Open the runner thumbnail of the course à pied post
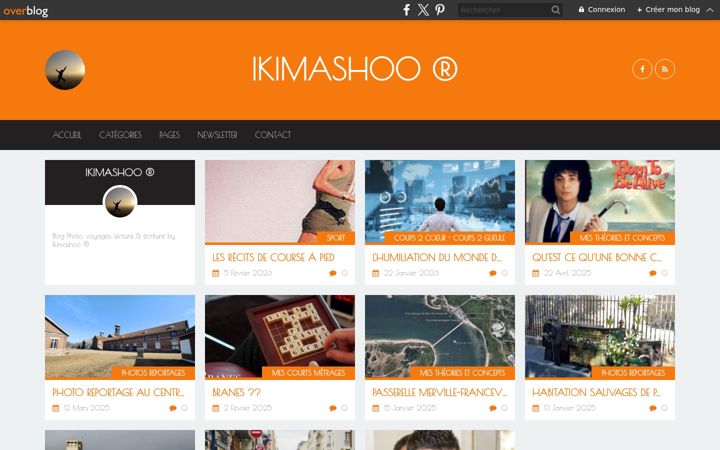This screenshot has width=720, height=450. (x=280, y=201)
